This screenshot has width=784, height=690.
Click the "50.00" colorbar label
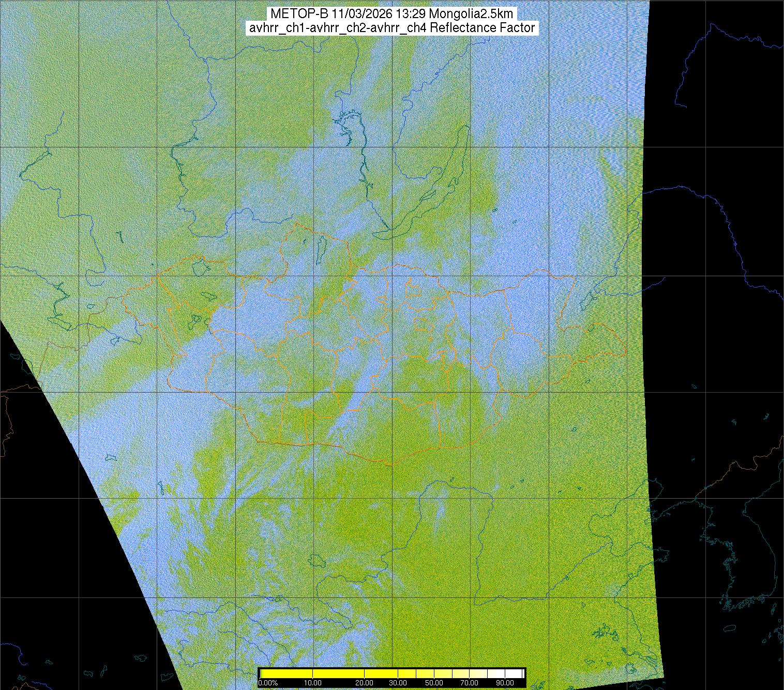(434, 683)
